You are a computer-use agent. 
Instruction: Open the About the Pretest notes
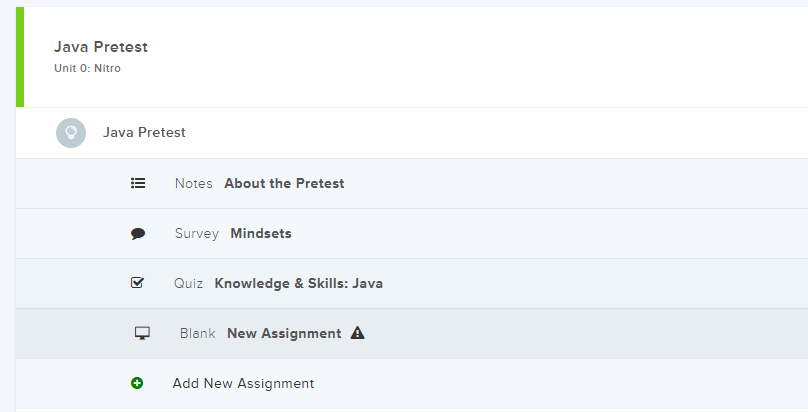click(284, 183)
